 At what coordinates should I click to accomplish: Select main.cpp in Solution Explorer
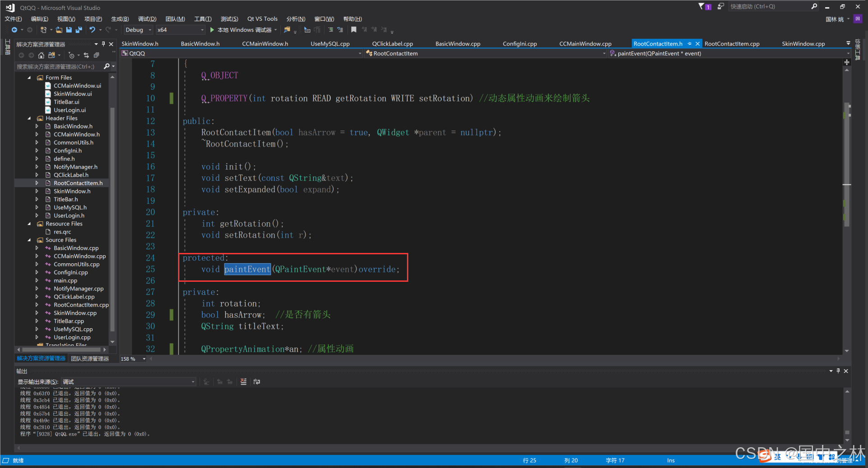pyautogui.click(x=65, y=280)
